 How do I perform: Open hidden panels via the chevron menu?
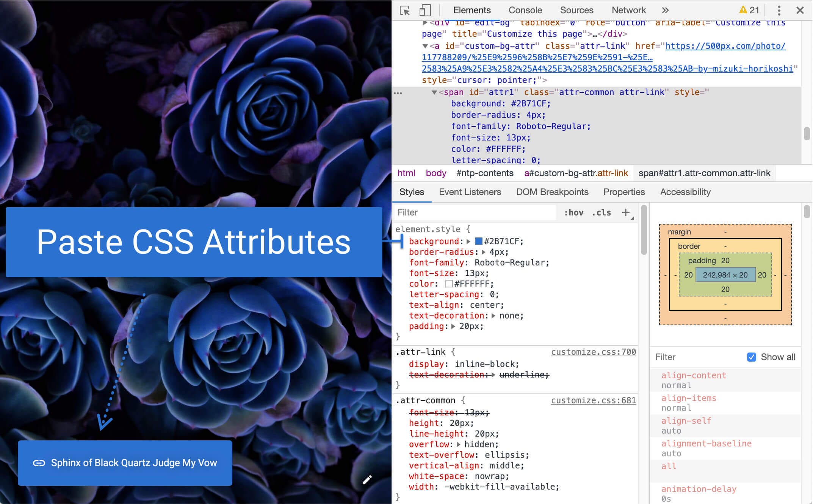point(666,10)
